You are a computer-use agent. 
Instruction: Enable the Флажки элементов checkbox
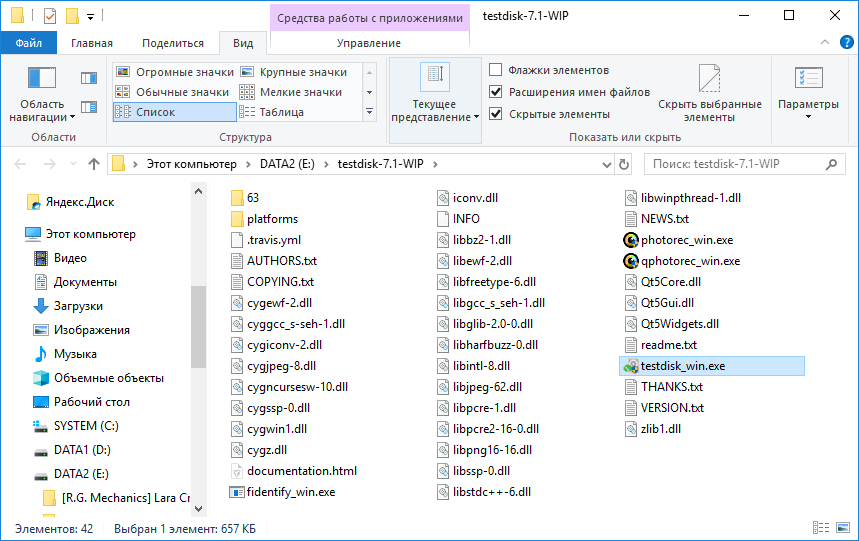[495, 70]
